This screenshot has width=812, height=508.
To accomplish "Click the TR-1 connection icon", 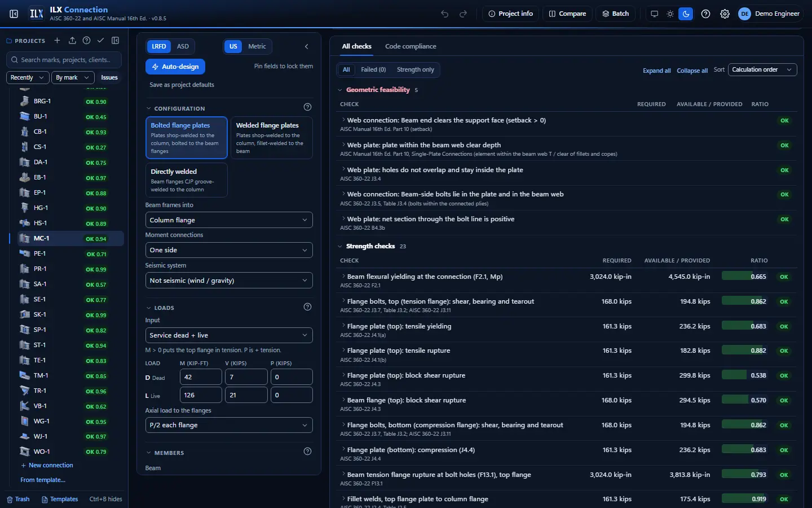I will click(24, 391).
